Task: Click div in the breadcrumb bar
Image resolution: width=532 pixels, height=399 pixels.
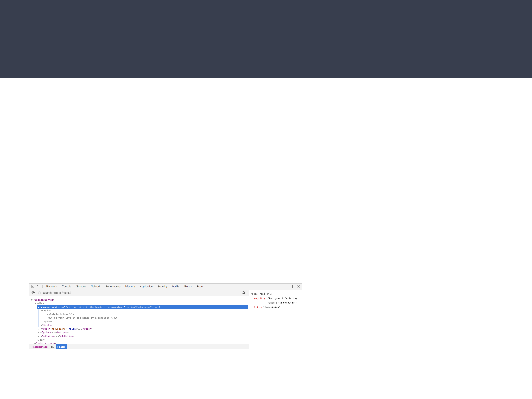Action: [52, 347]
